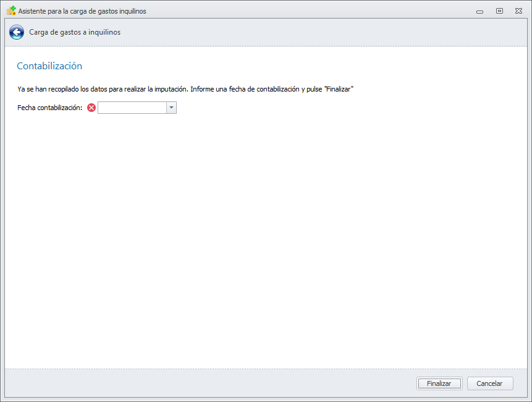Maximize the Asistente window

499,11
